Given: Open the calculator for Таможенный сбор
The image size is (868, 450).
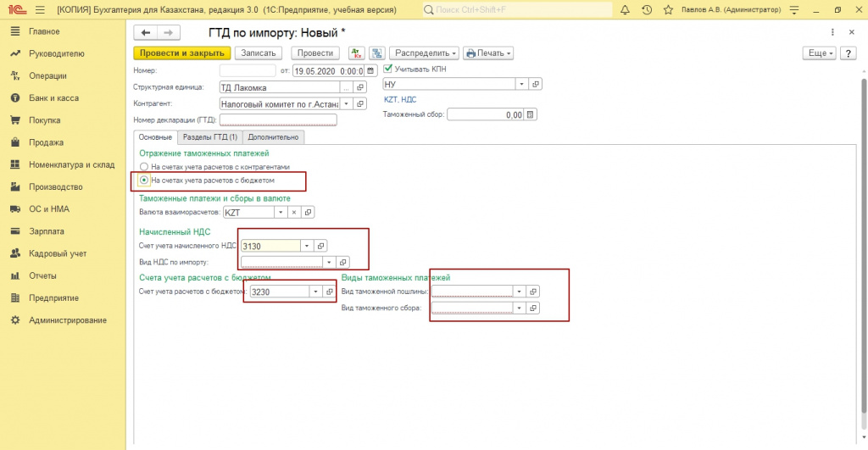Looking at the screenshot, I should 531,114.
